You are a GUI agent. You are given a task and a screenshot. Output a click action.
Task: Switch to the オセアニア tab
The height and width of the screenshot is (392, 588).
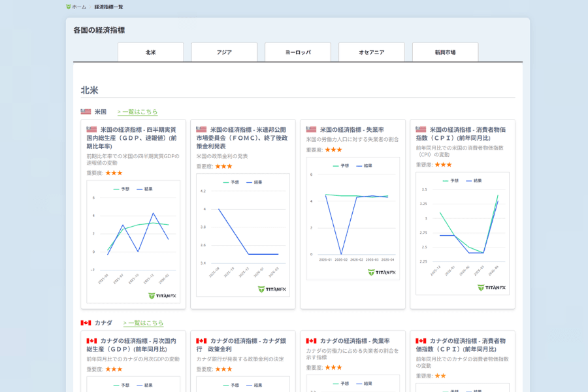point(372,52)
